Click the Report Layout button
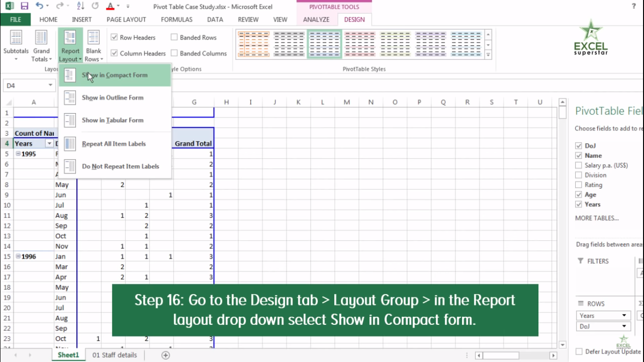The image size is (644, 362). click(70, 46)
